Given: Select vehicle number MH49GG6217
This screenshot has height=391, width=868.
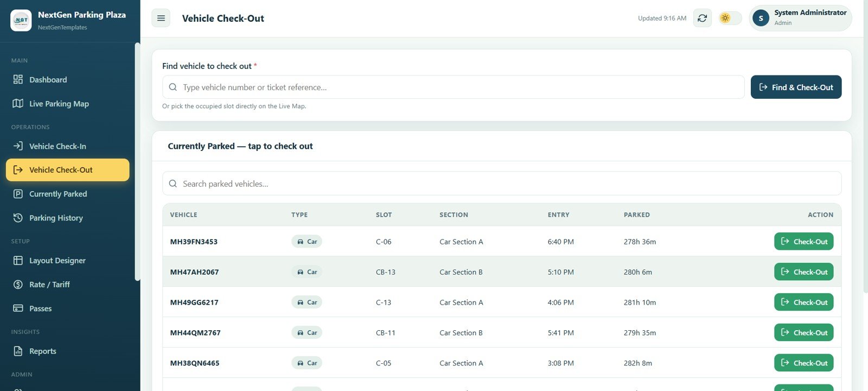Looking at the screenshot, I should click(x=194, y=302).
